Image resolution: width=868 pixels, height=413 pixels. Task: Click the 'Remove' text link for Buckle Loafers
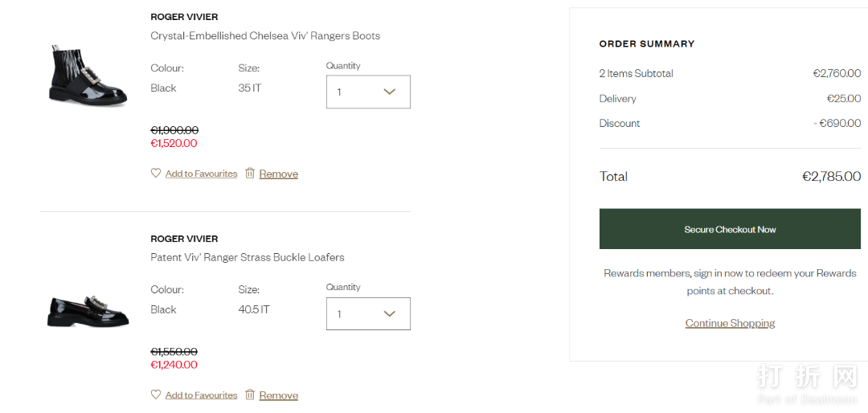tap(279, 395)
